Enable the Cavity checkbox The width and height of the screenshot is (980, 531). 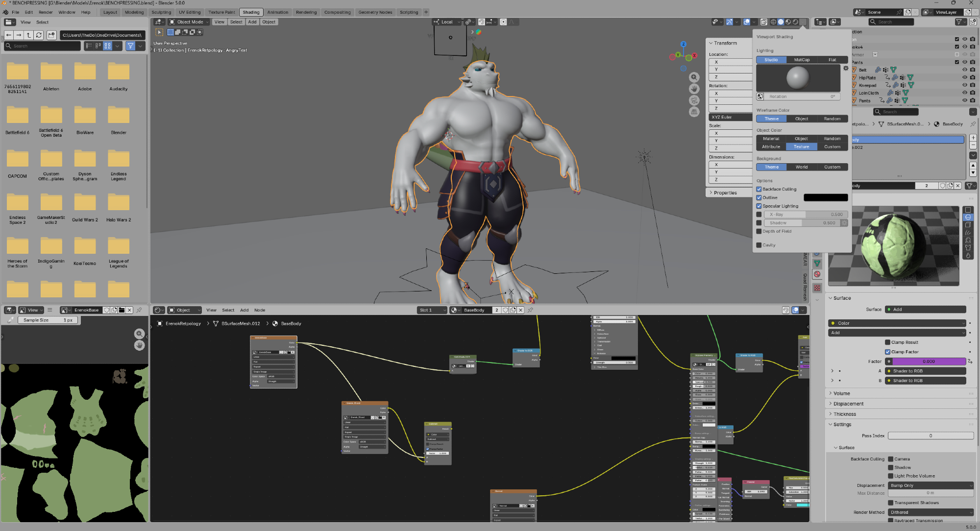coord(759,245)
